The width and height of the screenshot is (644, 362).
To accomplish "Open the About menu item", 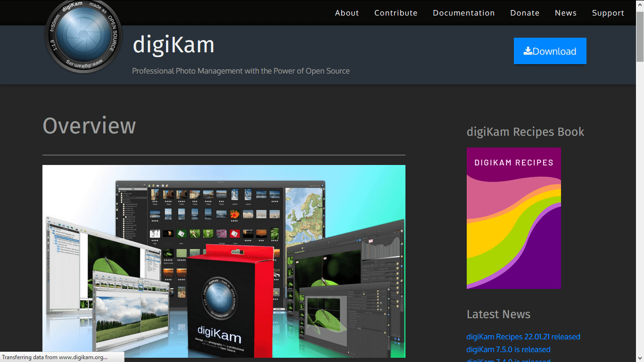I will [347, 13].
